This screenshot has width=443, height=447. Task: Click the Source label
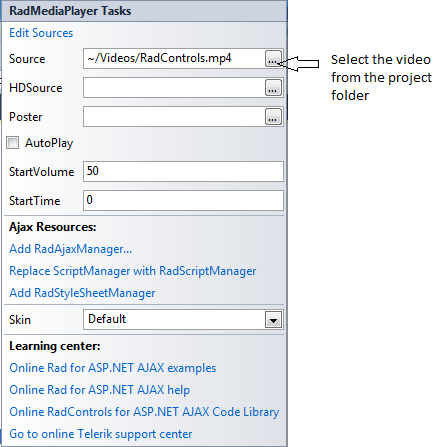[27, 59]
